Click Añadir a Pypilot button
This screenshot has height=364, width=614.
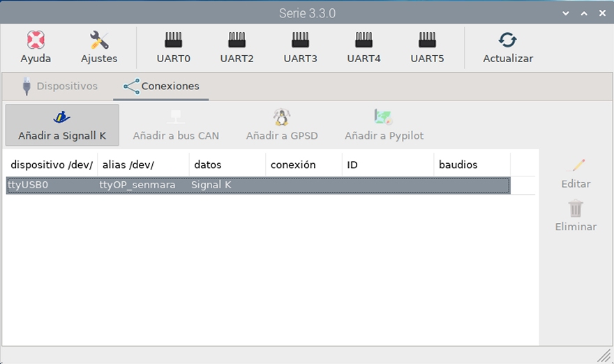pyautogui.click(x=384, y=126)
